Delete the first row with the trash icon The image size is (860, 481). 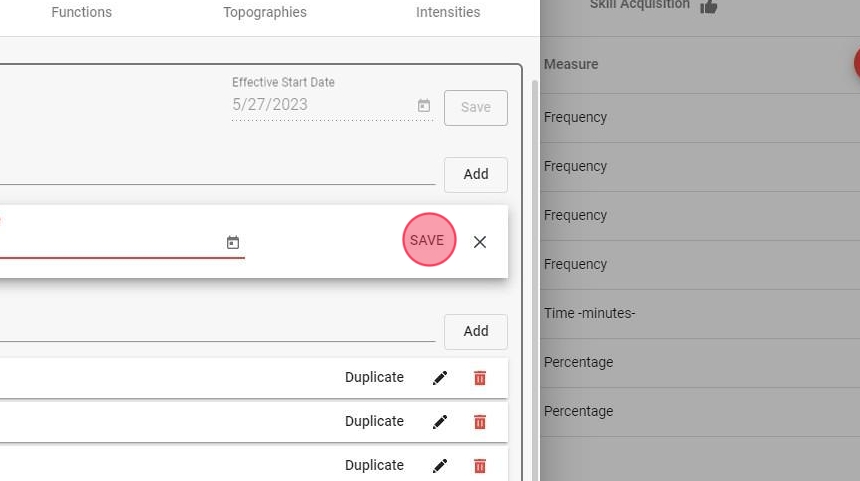click(480, 378)
